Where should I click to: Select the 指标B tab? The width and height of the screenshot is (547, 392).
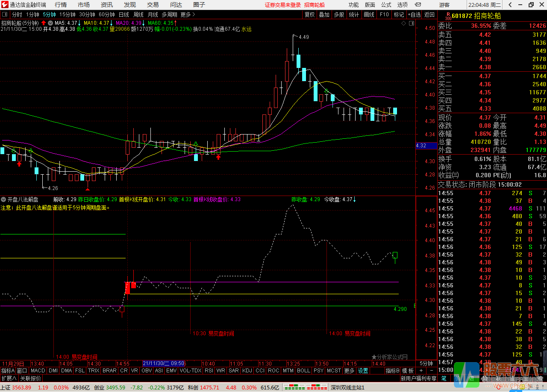(x=392, y=371)
